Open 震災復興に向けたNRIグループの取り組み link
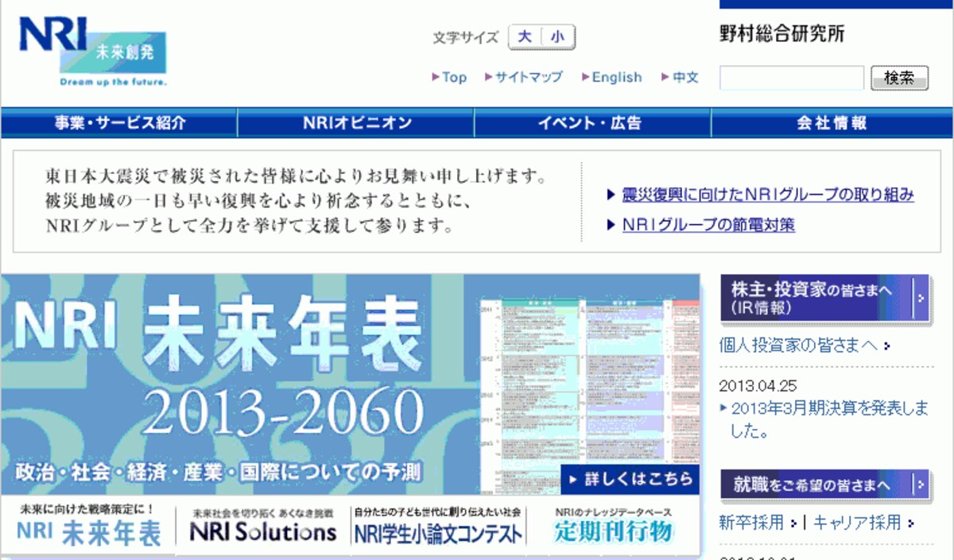Screen dimensions: 954x560 click(x=768, y=195)
